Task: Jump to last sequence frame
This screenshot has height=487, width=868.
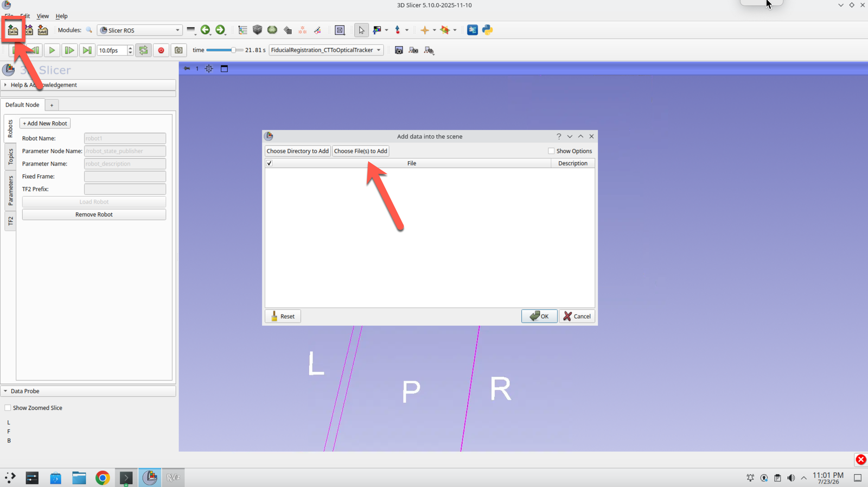Action: (x=87, y=50)
